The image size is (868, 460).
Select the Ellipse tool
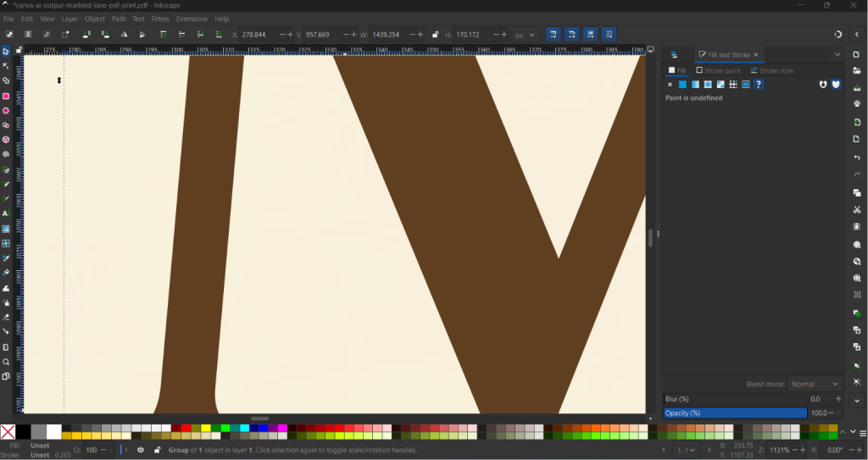(6, 111)
